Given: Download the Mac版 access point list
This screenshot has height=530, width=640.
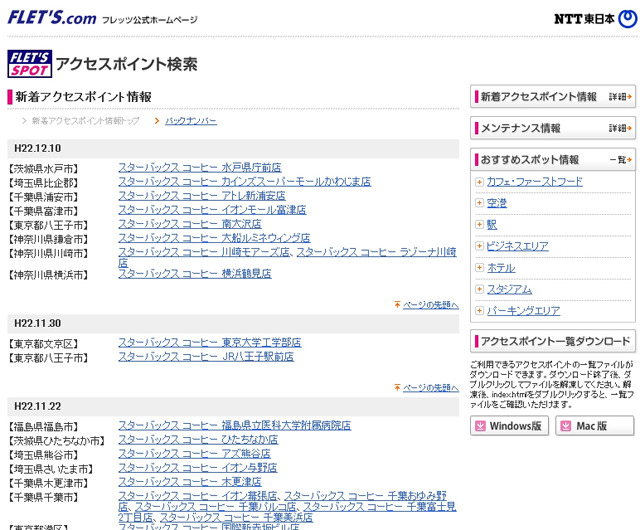Looking at the screenshot, I should (595, 426).
